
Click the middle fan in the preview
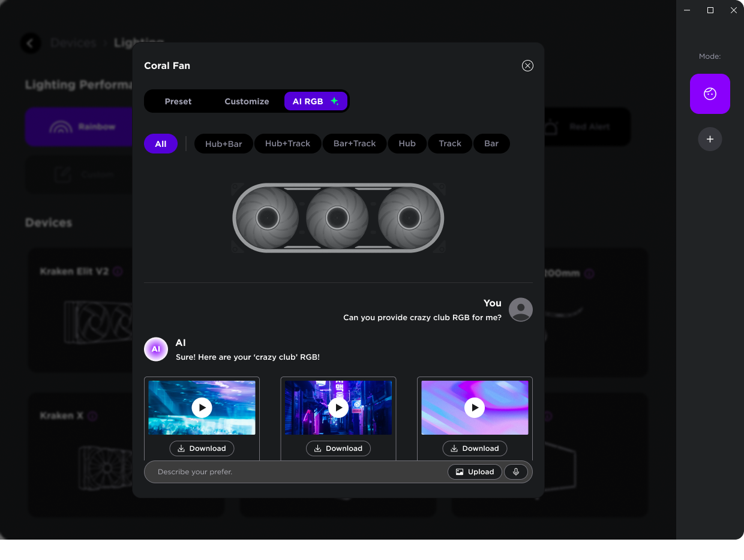tap(338, 218)
